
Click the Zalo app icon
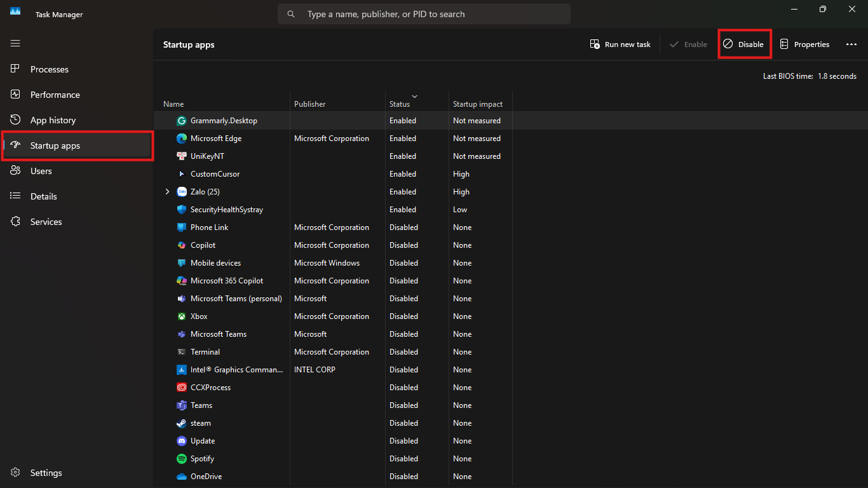(181, 192)
